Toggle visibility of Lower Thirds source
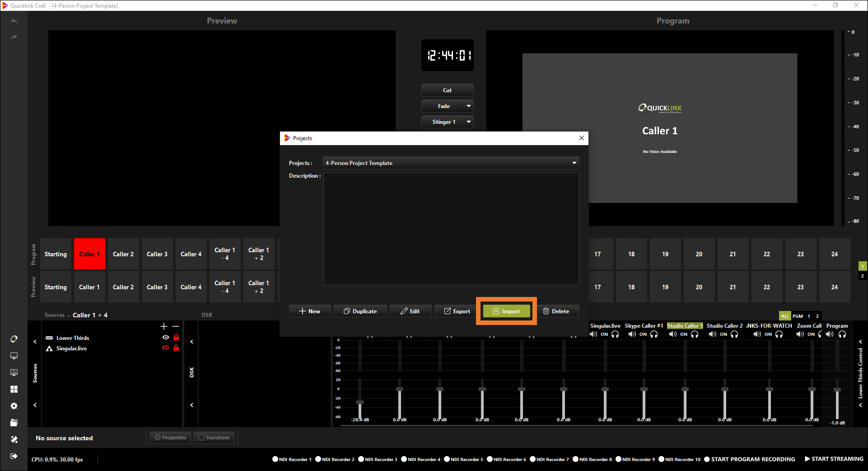Image resolution: width=868 pixels, height=471 pixels. [166, 338]
